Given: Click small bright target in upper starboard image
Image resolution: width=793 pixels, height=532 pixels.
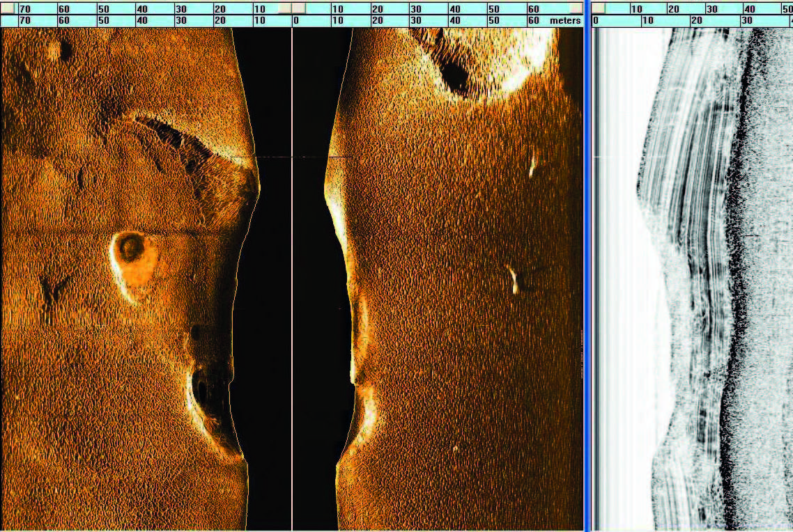Looking at the screenshot, I should [x=532, y=166].
